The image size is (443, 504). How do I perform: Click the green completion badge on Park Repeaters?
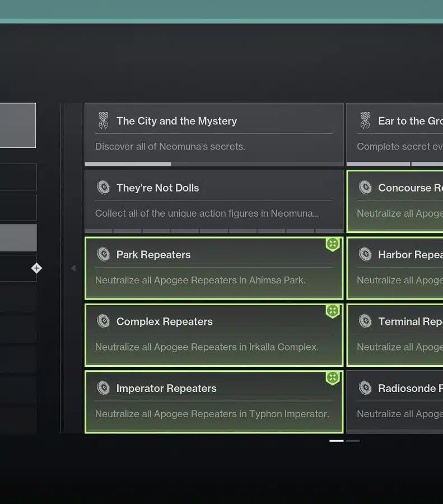point(333,245)
